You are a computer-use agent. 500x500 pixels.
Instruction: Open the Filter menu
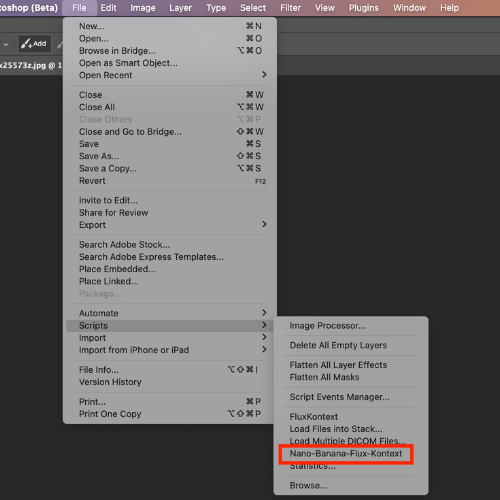[290, 8]
